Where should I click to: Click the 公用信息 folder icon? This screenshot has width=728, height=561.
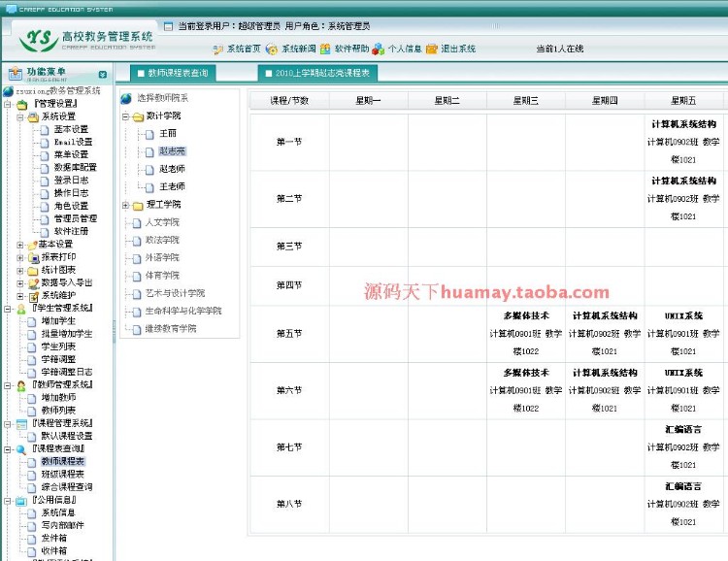[x=21, y=501]
